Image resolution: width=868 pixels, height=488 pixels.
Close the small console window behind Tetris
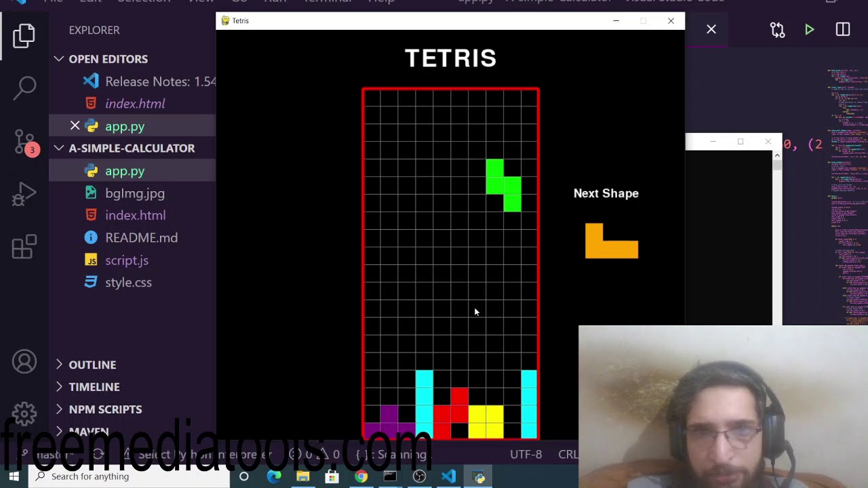click(768, 141)
